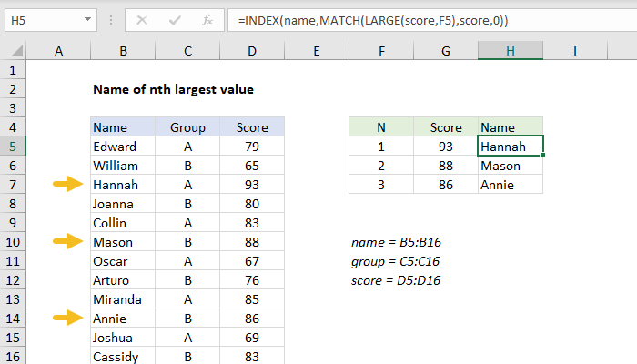The image size is (637, 364).
Task: Click the yellow arrow beside Mason
Action: coord(66,242)
